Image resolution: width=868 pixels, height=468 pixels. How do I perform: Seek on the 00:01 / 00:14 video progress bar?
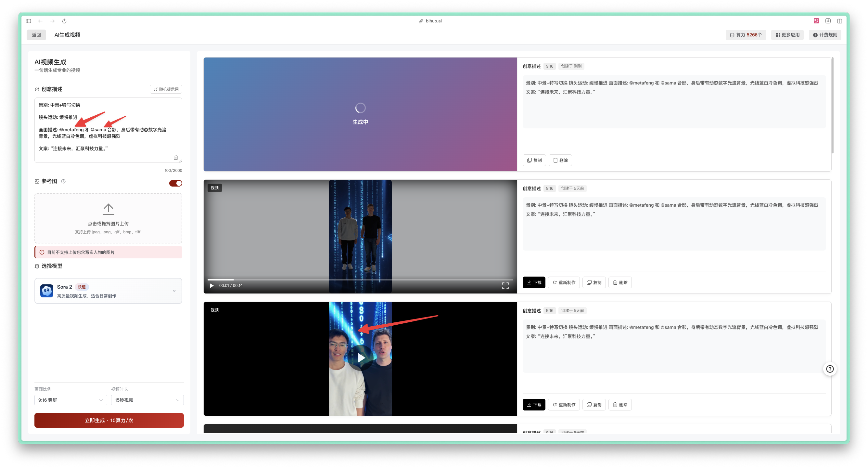pos(360,279)
